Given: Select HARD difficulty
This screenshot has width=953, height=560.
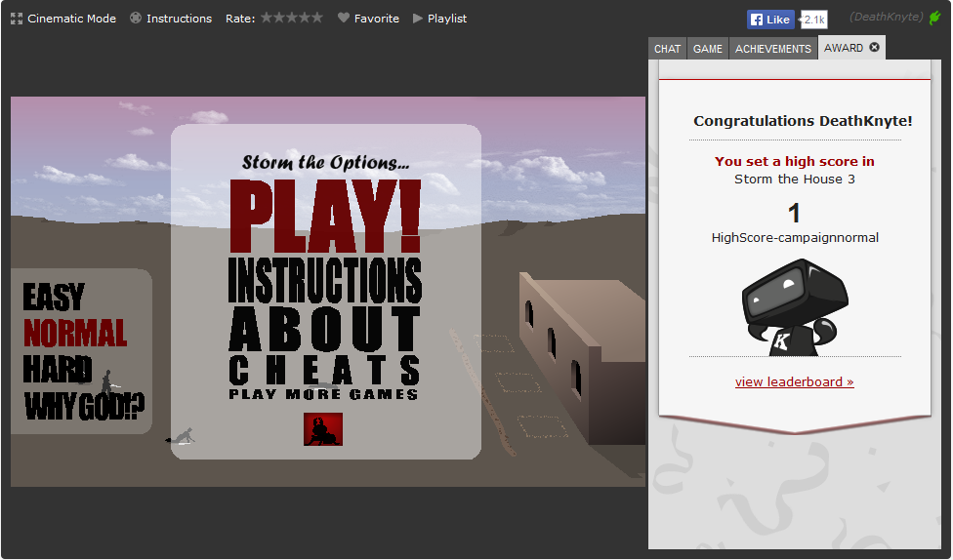Looking at the screenshot, I should click(x=58, y=370).
